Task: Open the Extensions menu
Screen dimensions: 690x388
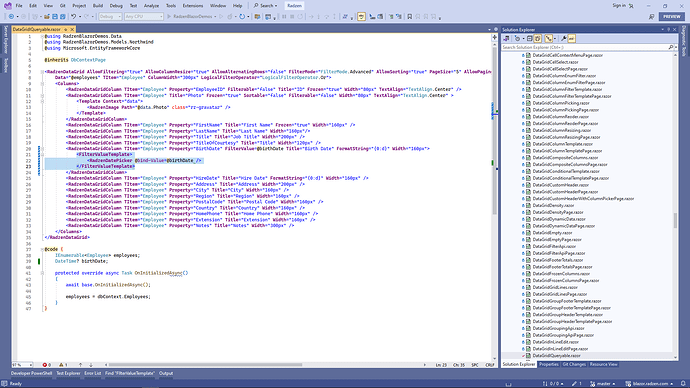Action: point(193,6)
